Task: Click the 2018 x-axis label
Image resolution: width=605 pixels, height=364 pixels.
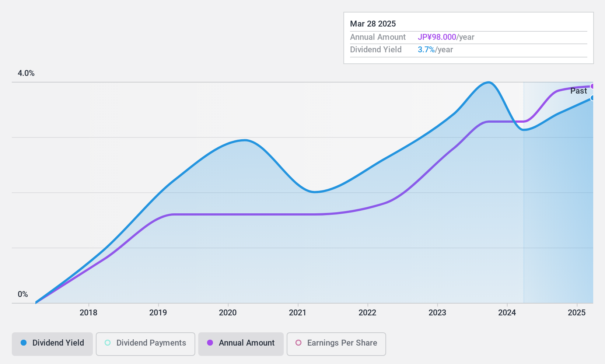Action: (x=88, y=313)
